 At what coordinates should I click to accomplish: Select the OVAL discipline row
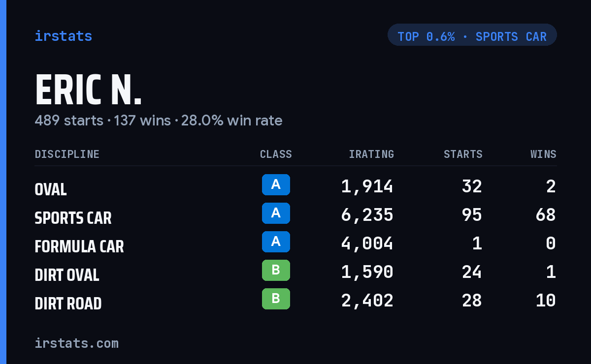point(295,186)
